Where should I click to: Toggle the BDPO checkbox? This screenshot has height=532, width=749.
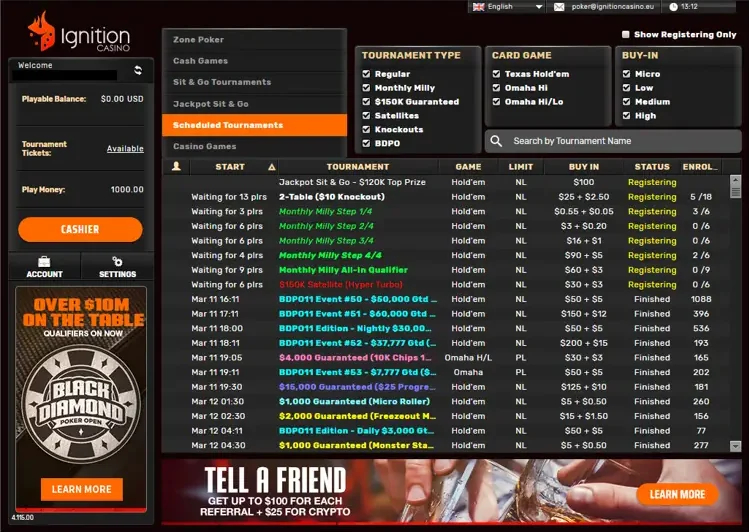tap(366, 143)
